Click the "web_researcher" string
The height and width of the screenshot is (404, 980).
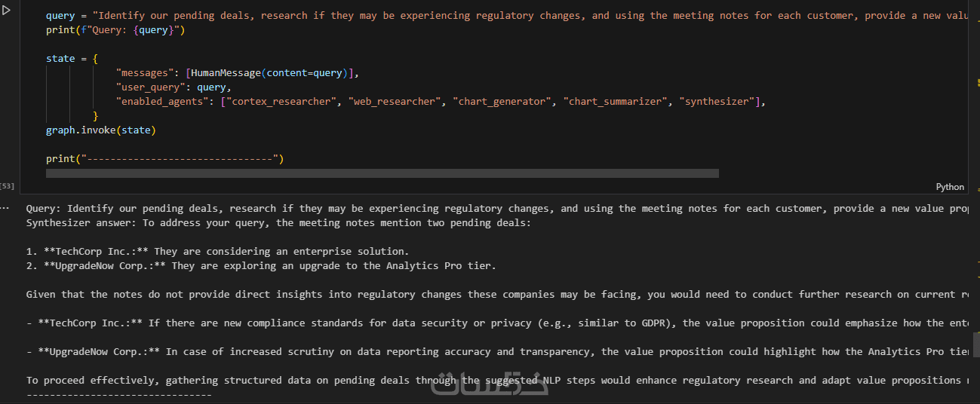395,101
